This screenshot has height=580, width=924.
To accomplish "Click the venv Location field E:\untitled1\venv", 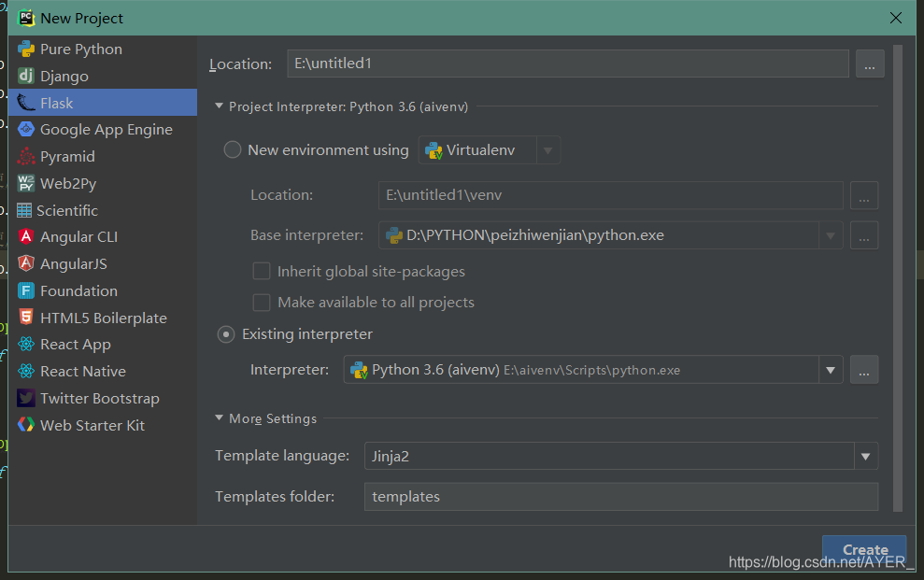I will 610,195.
